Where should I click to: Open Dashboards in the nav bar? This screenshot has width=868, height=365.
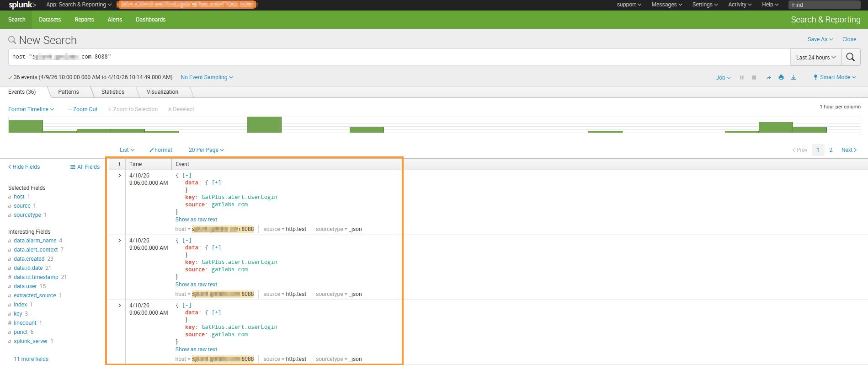tap(151, 20)
